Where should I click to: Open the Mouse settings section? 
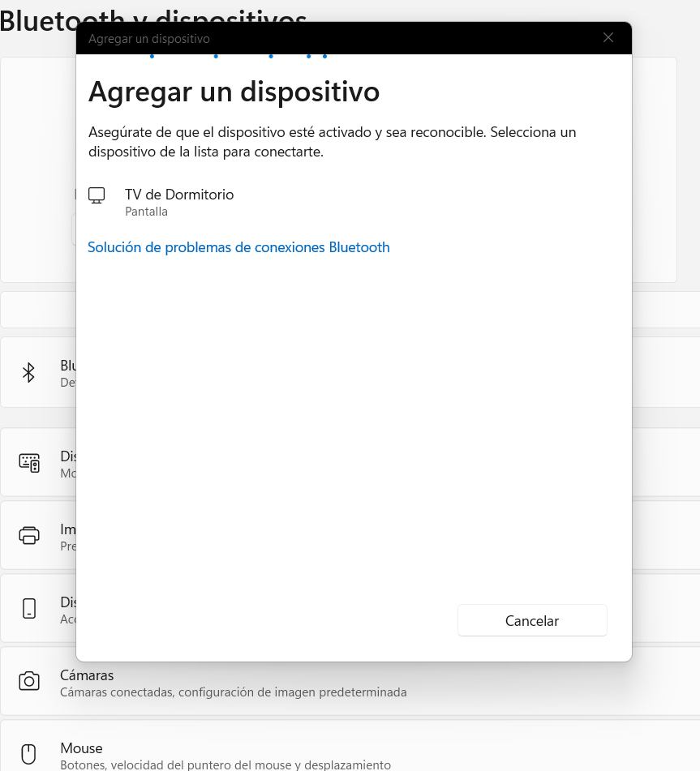pos(81,747)
